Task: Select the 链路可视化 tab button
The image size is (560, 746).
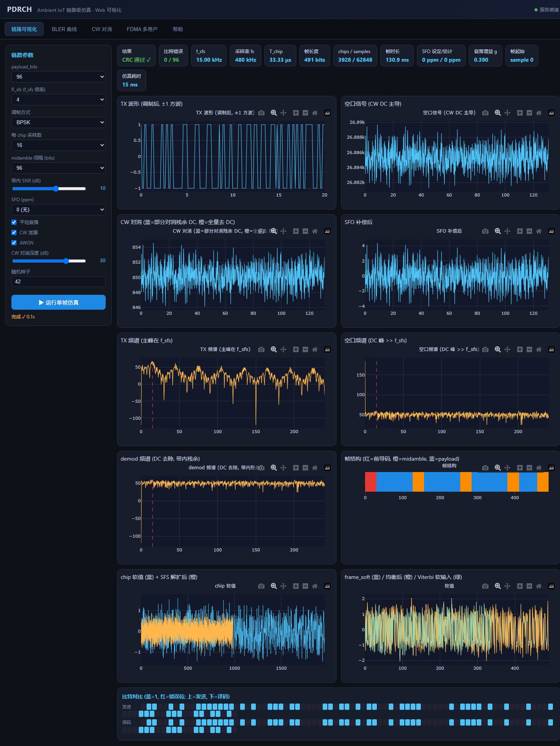Action: 24,29
